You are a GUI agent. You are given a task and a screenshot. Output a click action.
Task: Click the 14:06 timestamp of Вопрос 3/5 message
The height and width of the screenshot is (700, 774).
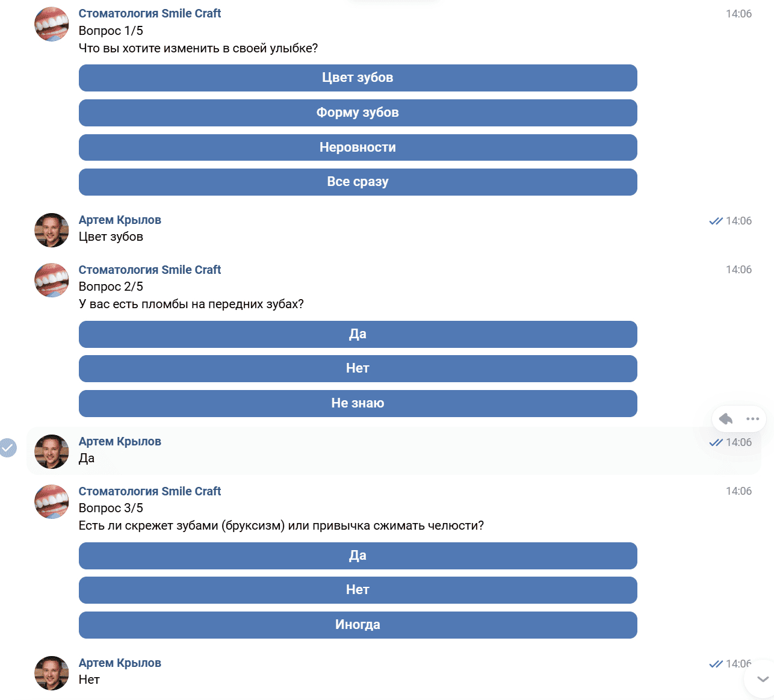coord(738,491)
